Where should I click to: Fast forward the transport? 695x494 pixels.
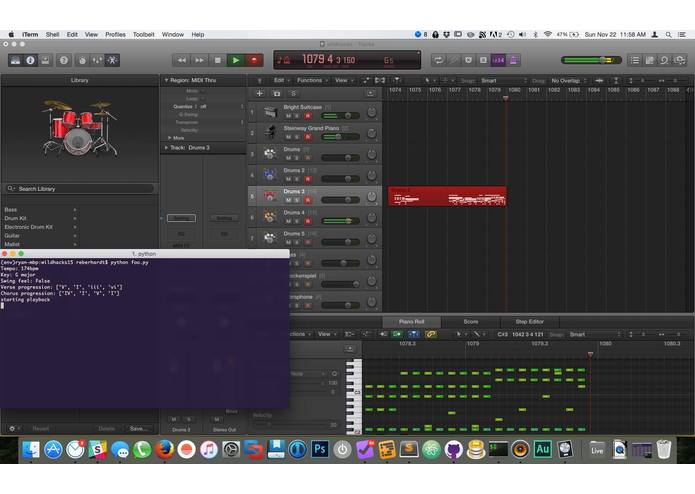click(199, 60)
